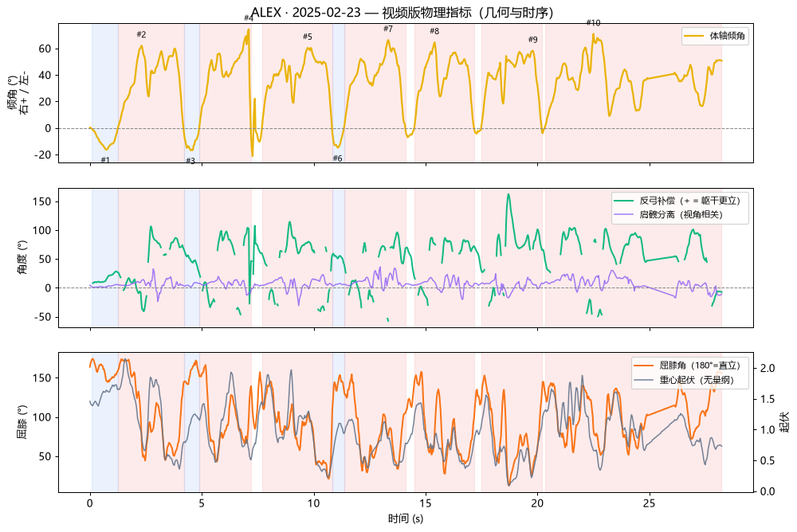Click the #7 turn annotation

[x=388, y=29]
